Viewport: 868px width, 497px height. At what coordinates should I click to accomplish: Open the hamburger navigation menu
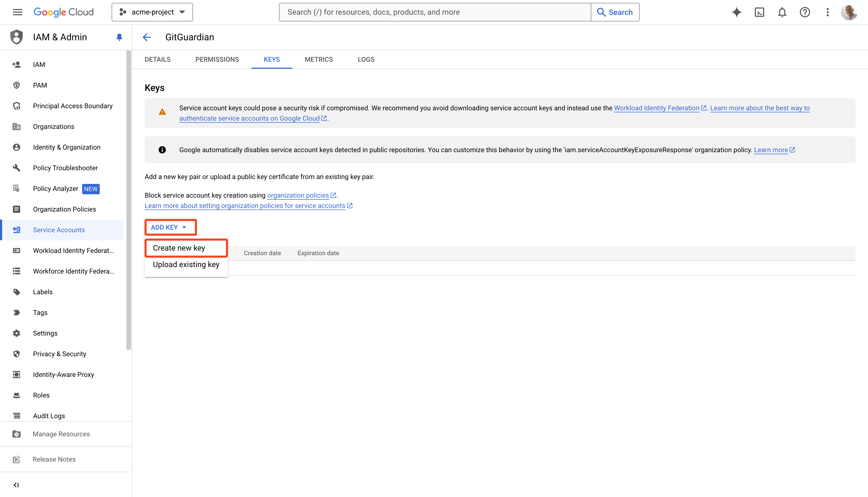click(x=17, y=12)
